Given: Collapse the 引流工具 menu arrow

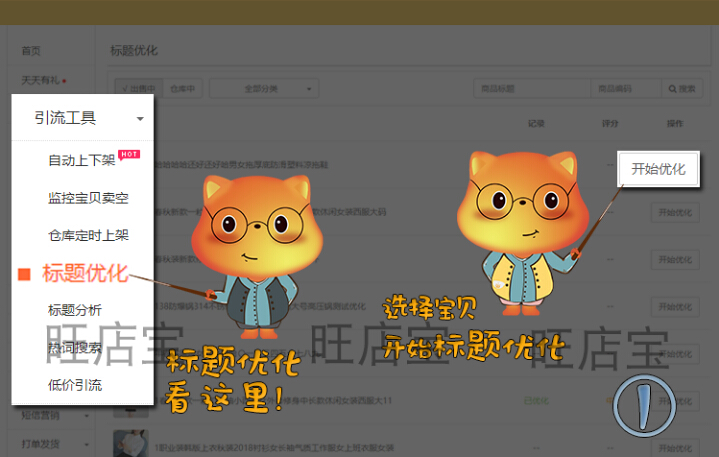Looking at the screenshot, I should (x=140, y=119).
